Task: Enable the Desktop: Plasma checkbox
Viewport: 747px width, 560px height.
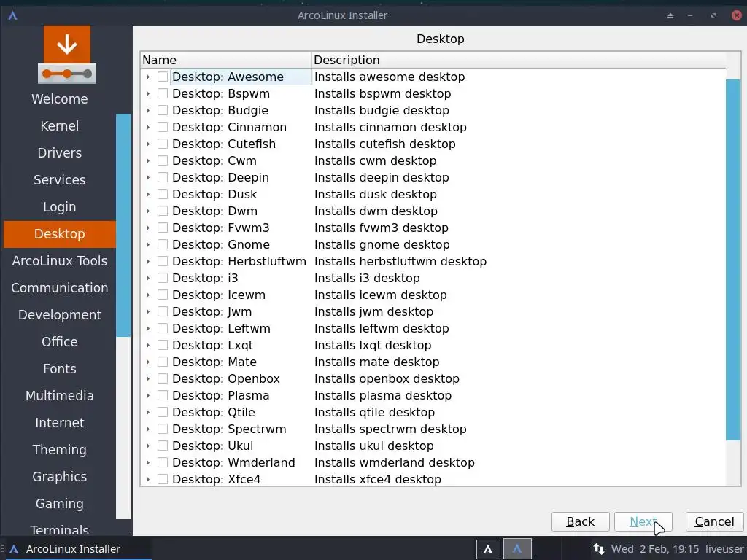Action: coord(163,395)
